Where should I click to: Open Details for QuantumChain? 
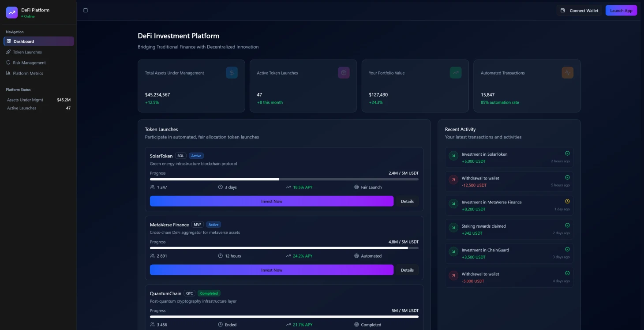407,330
